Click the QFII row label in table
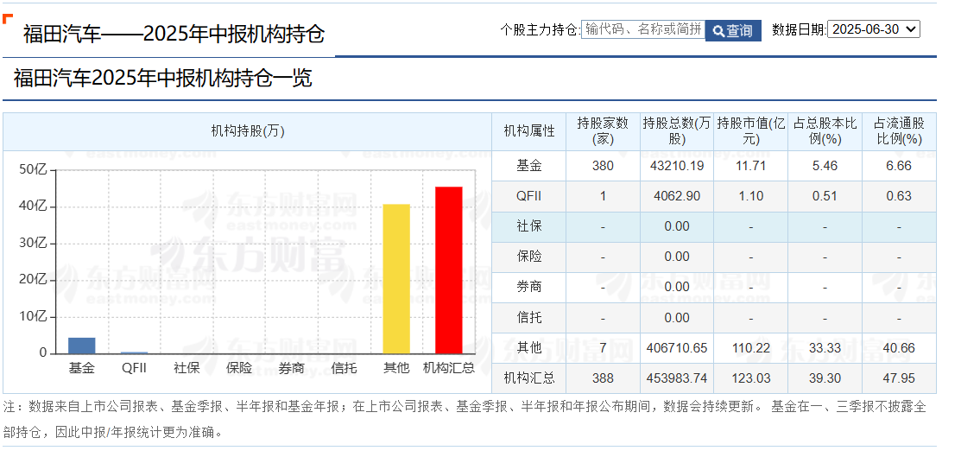 pos(528,196)
